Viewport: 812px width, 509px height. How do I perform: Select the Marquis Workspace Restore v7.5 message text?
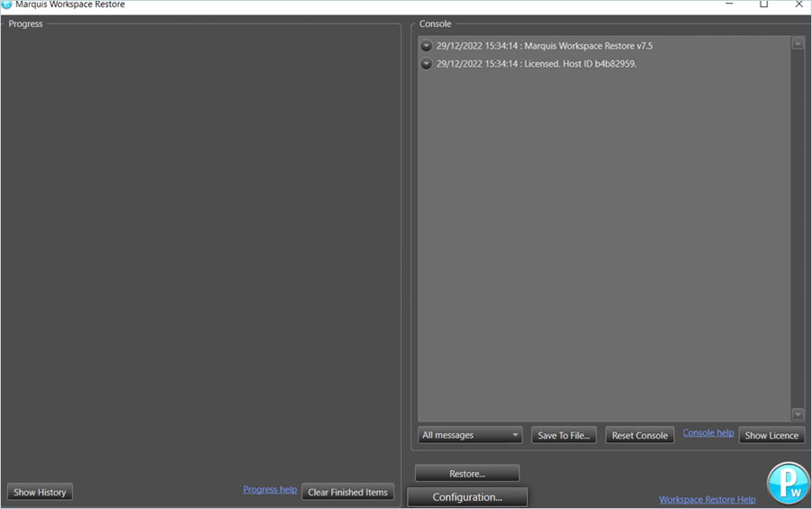[x=588, y=46]
